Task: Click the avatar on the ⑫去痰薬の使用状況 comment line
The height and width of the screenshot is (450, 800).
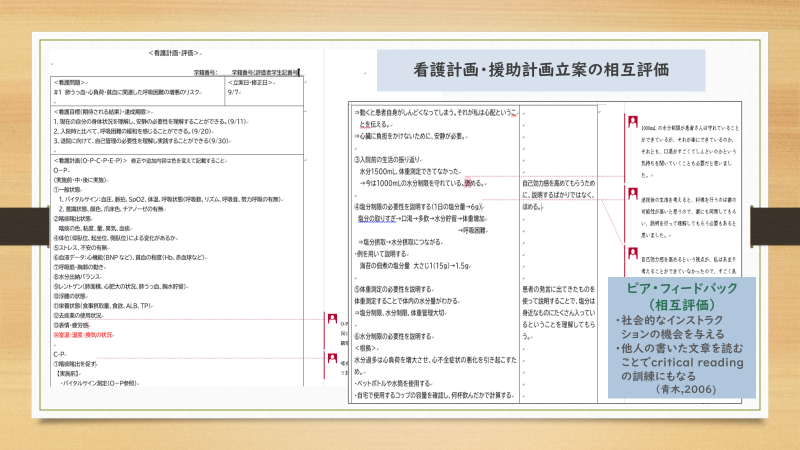Action: pos(332,319)
